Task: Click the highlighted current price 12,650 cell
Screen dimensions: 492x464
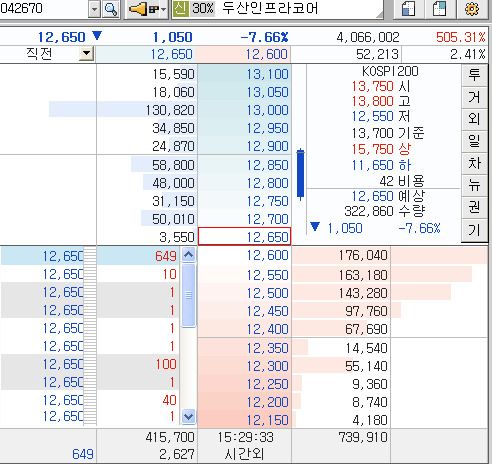Action: coord(244,237)
